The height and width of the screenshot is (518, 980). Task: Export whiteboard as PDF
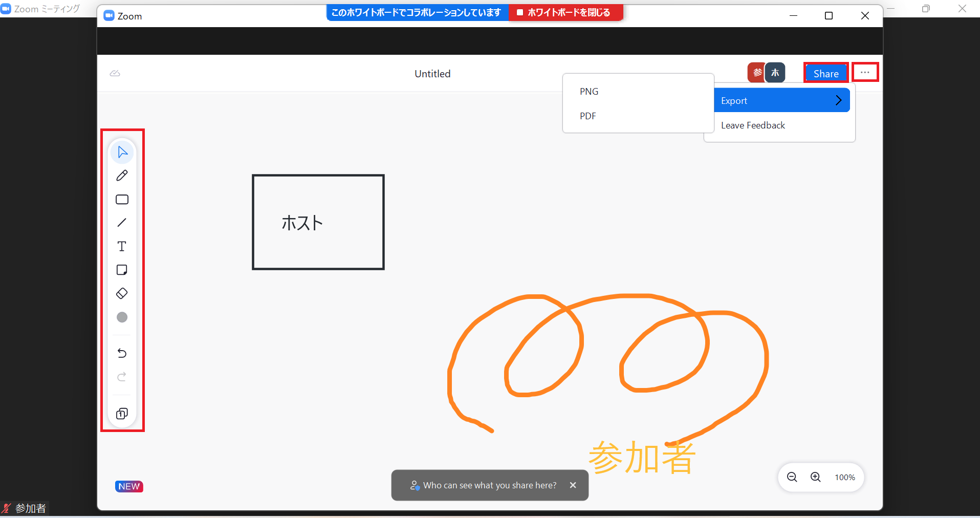[588, 116]
